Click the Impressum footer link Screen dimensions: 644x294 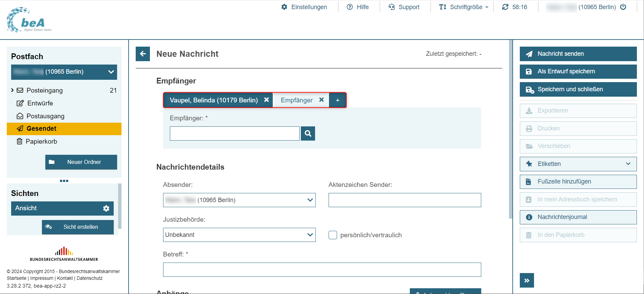[x=42, y=278]
